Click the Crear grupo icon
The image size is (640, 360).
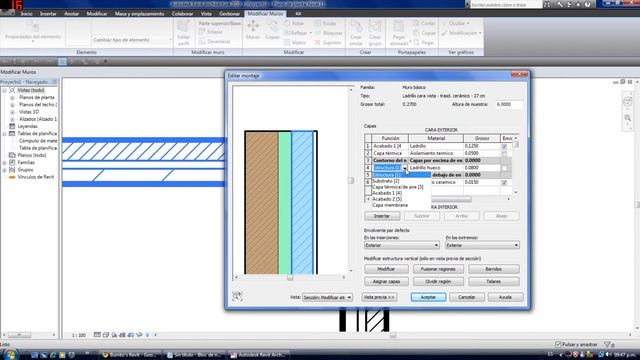click(375, 27)
